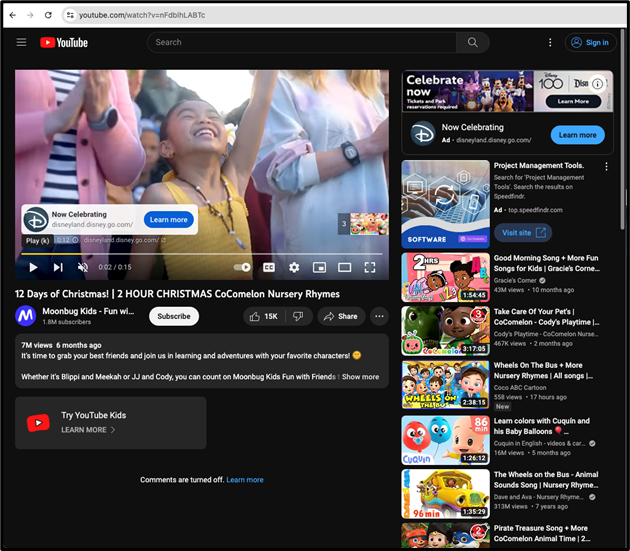630x551 pixels.
Task: Open Good Morning Song video thumbnail
Action: tap(446, 277)
